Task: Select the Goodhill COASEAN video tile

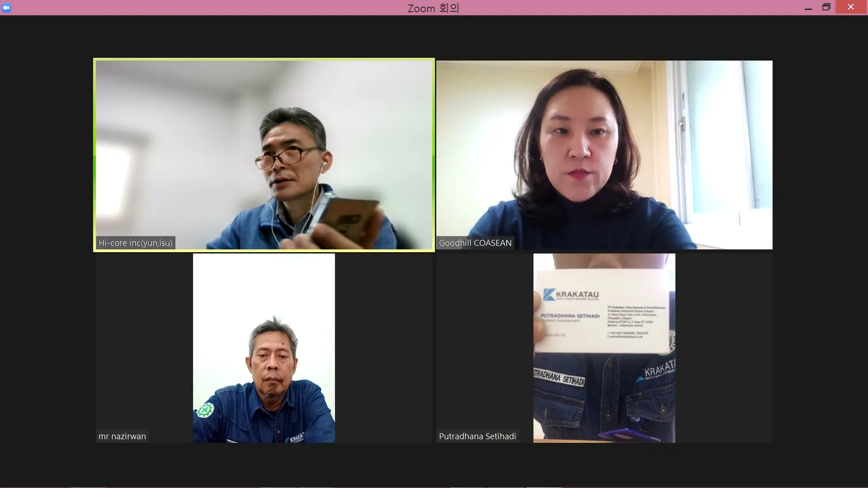Action: (604, 155)
